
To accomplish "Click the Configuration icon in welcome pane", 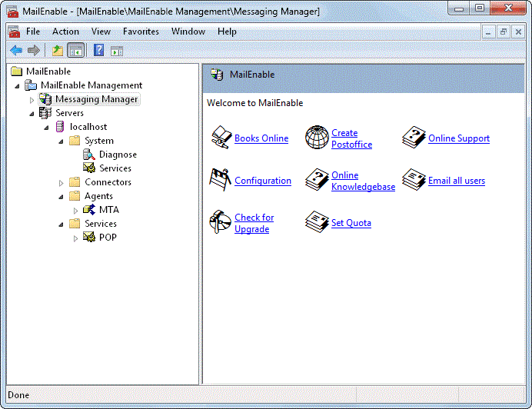I will tap(221, 181).
